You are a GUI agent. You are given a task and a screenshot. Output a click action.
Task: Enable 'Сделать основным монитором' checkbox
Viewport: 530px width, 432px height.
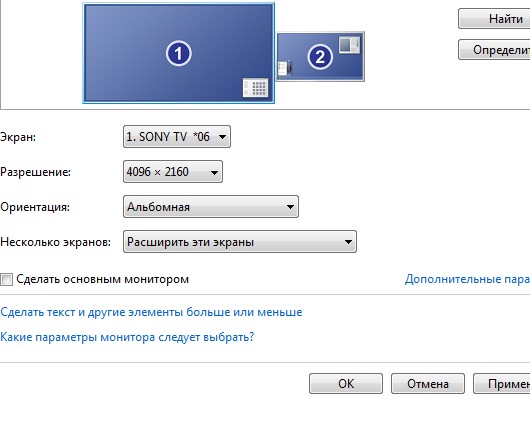[6, 280]
